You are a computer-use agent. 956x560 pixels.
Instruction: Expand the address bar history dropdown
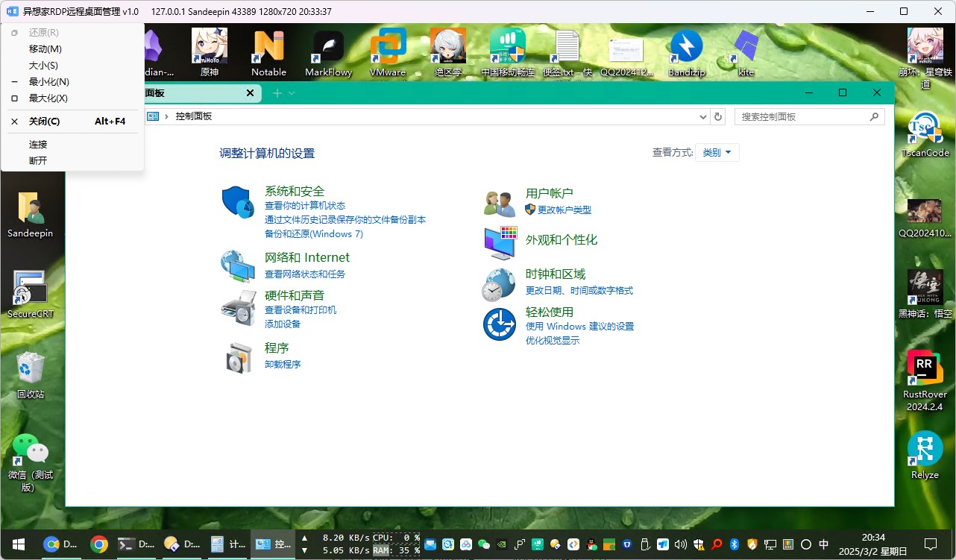pyautogui.click(x=703, y=117)
